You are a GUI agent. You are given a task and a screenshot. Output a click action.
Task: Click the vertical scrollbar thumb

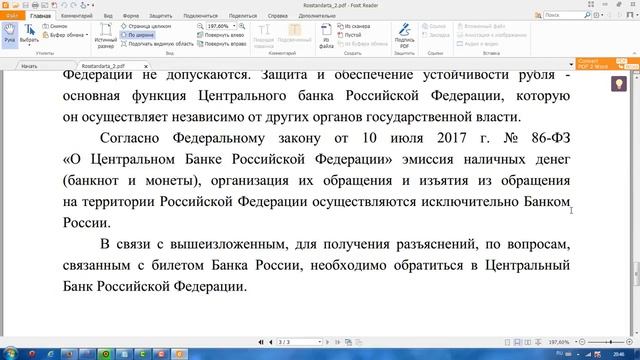[x=636, y=274]
